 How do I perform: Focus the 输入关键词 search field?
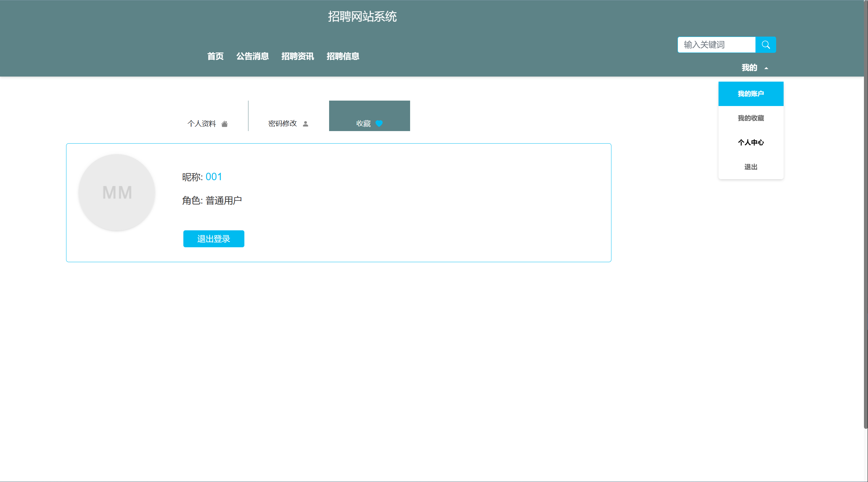716,45
